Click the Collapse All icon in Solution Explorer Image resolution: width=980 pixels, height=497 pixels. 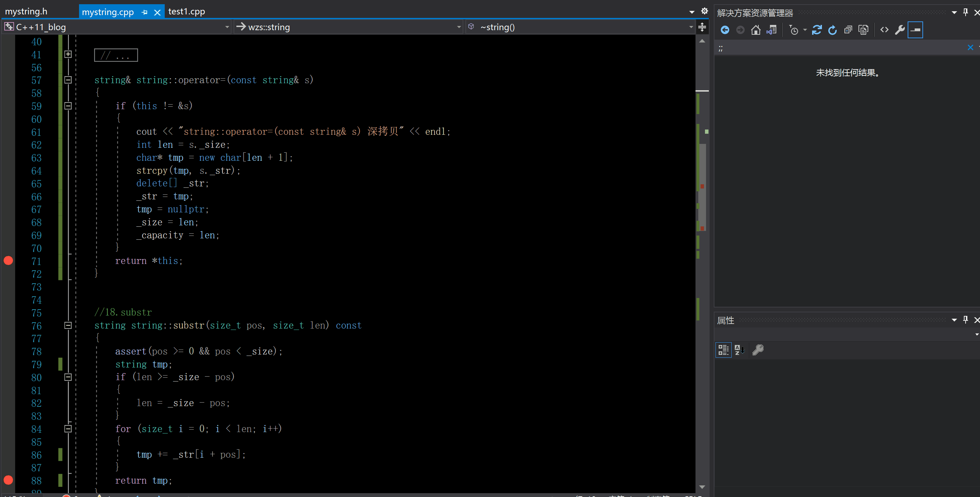(848, 30)
